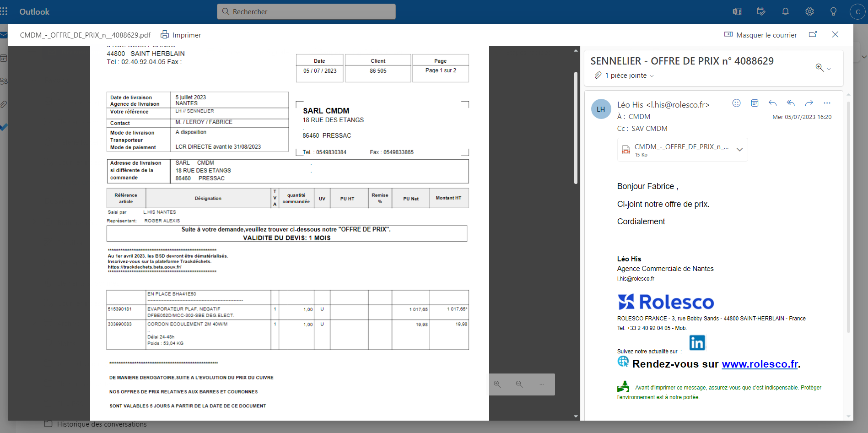Expand the zoom options chevron
The image size is (868, 433).
tap(829, 69)
